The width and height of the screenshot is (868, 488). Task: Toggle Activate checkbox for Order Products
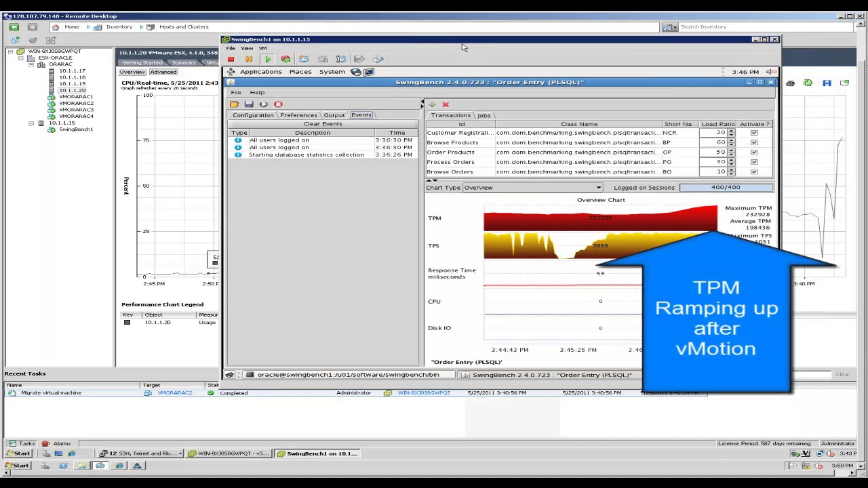(754, 152)
